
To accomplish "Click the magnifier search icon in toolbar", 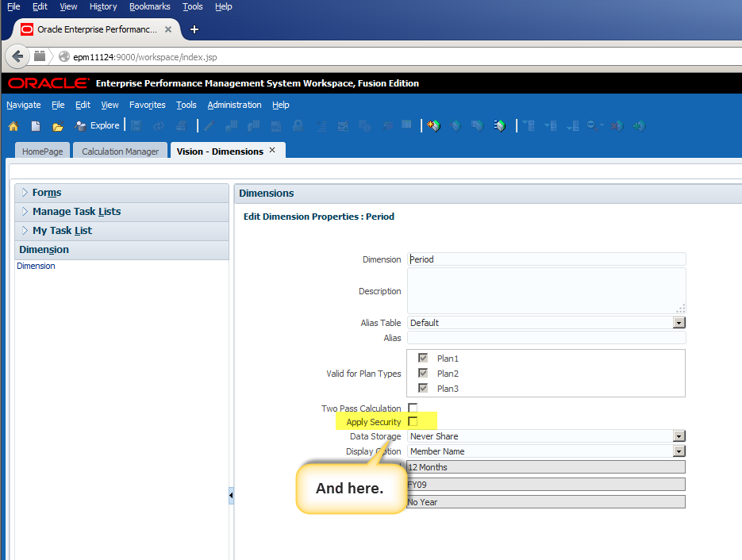I will click(591, 125).
